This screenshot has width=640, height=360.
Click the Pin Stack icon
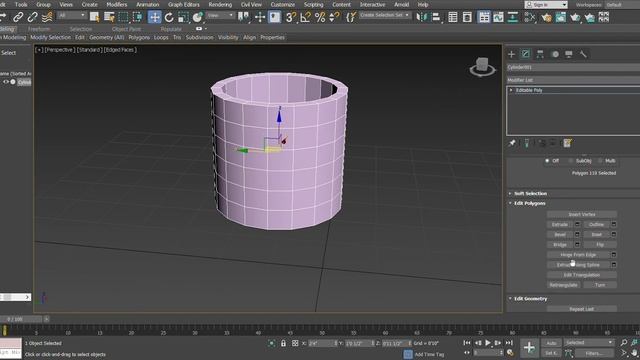tap(512, 143)
